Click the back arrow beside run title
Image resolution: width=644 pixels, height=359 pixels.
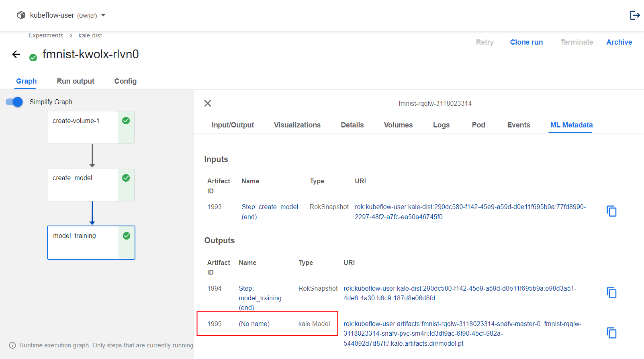(x=16, y=54)
